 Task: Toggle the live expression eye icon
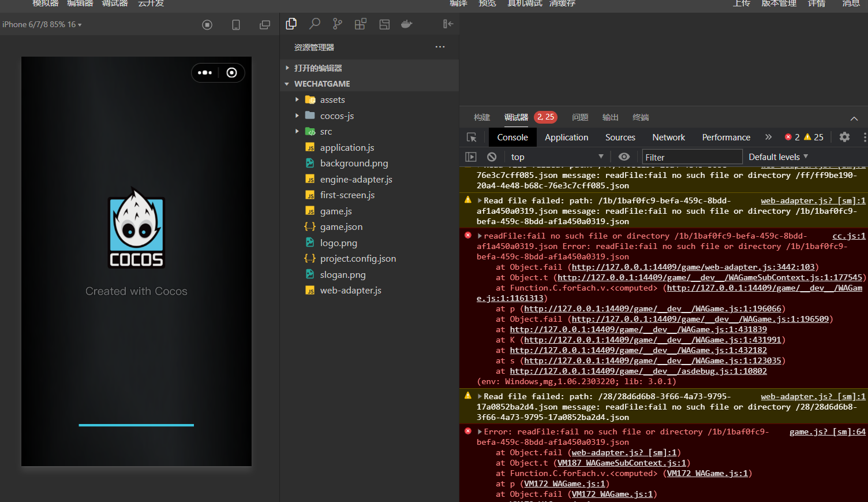pyautogui.click(x=624, y=157)
